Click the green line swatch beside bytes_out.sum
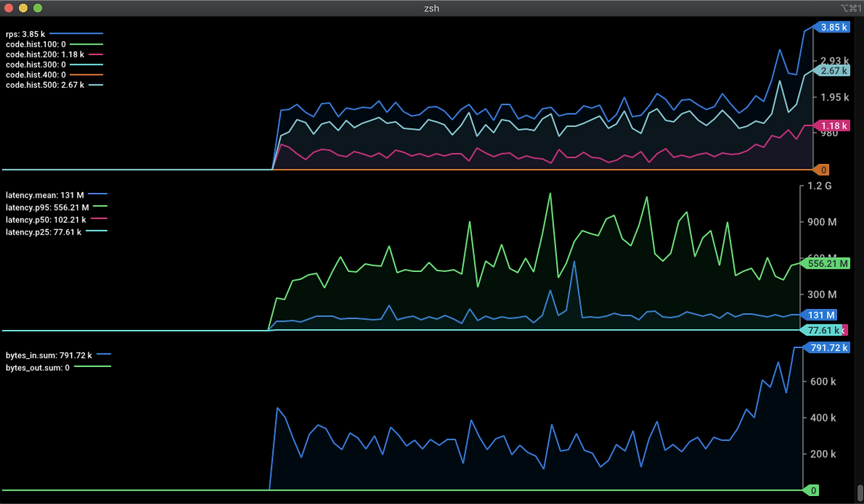 click(92, 367)
